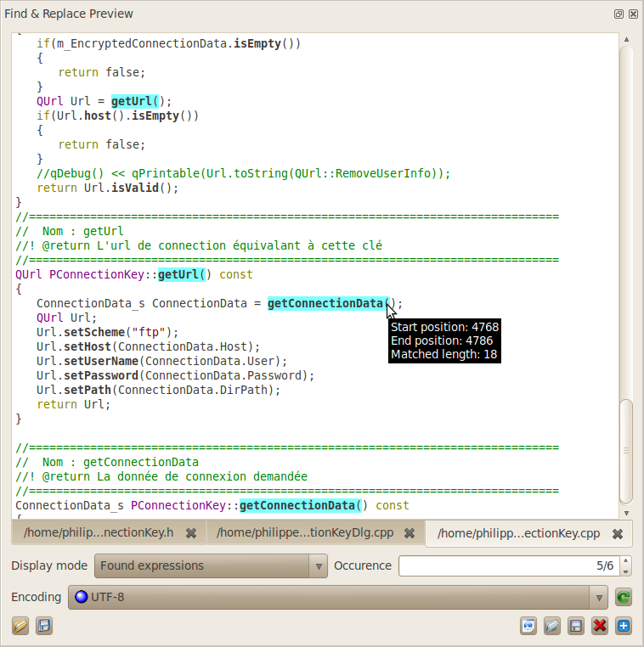Switch to the ...tionKeyDlg.cpp tab
The image size is (644, 647).
(x=305, y=533)
